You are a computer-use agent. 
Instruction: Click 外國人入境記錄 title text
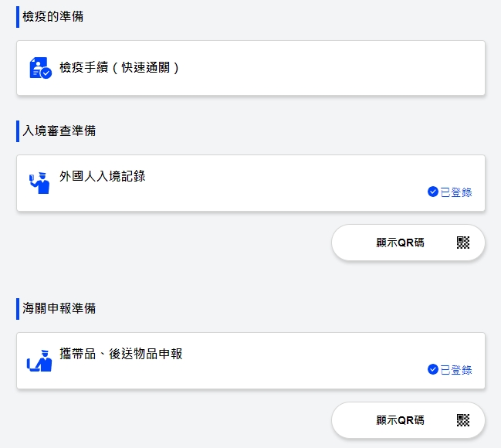click(102, 176)
